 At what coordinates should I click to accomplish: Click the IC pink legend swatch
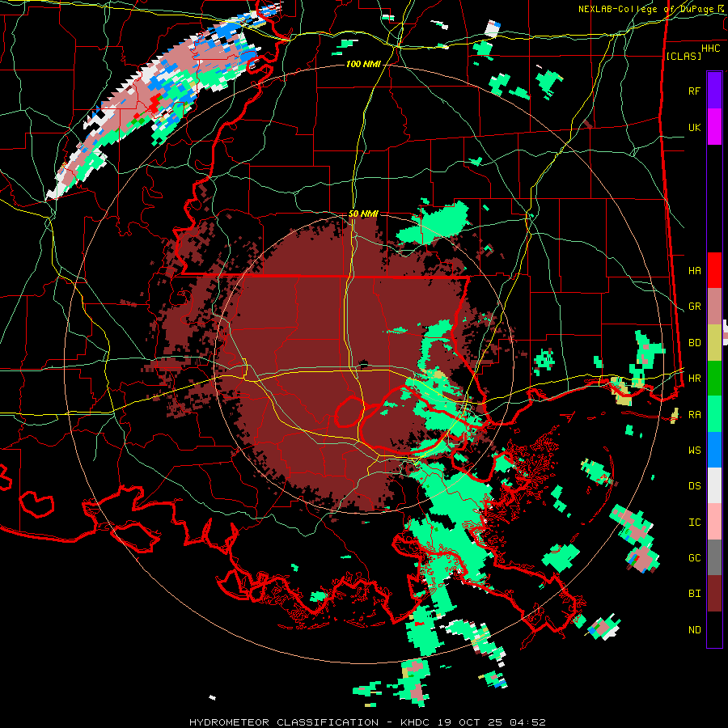click(x=714, y=522)
